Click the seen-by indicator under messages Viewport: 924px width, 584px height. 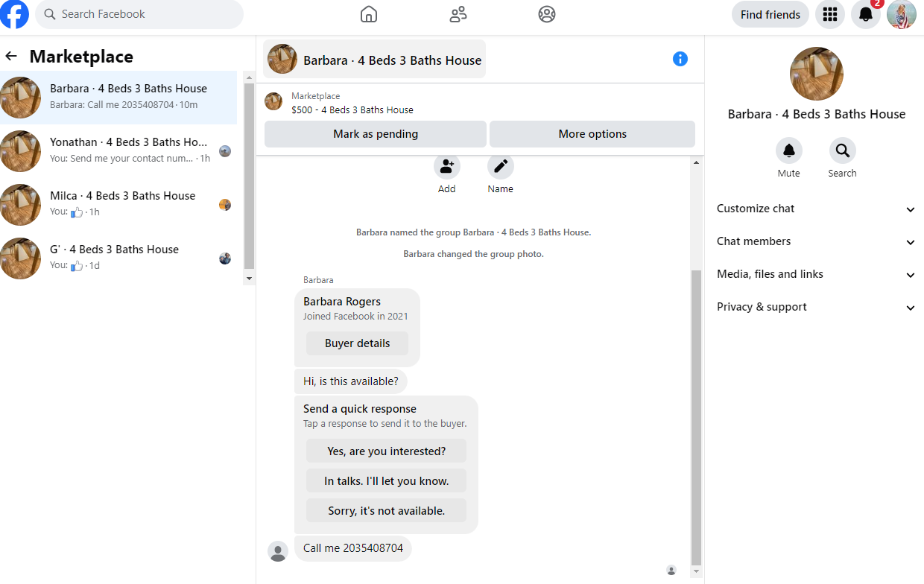point(671,571)
